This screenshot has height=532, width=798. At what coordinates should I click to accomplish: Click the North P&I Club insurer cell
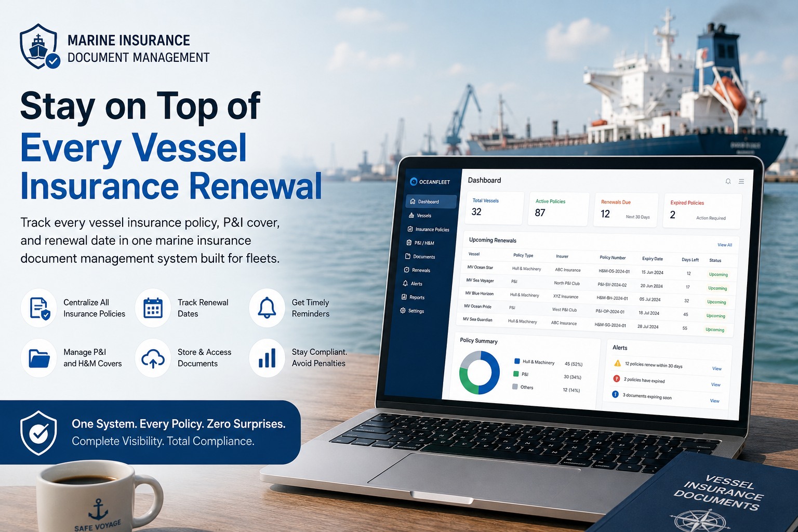pyautogui.click(x=567, y=283)
